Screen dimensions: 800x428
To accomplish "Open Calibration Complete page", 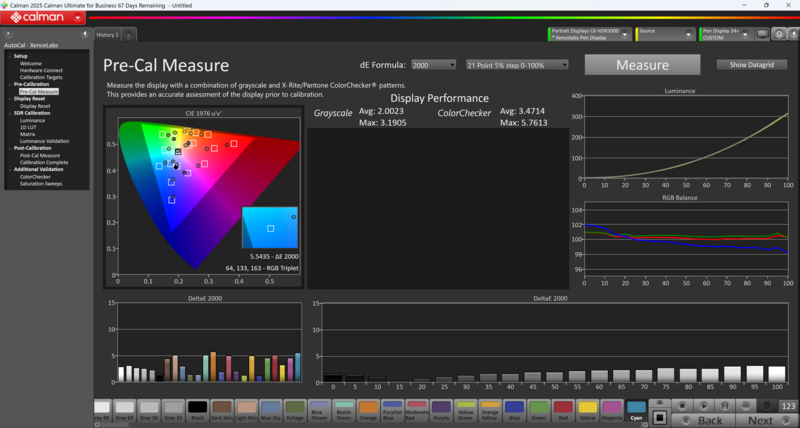I will pyautogui.click(x=44, y=162).
